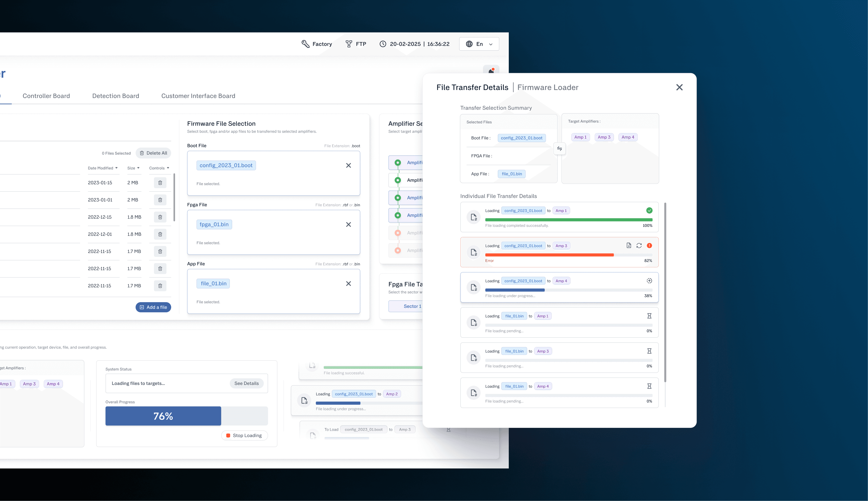This screenshot has height=501, width=868.
Task: Clear the file_01.bin App File selection
Action: [349, 284]
